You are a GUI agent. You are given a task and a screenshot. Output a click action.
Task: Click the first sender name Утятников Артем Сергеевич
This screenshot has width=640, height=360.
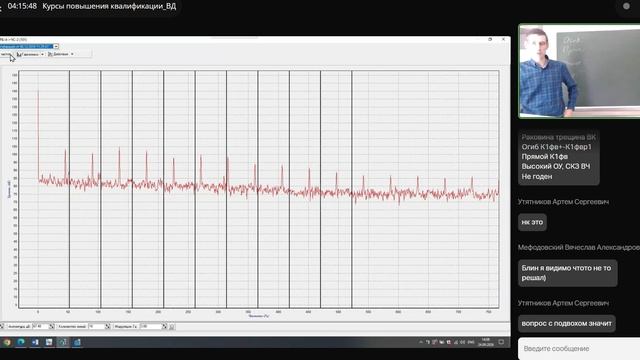click(x=563, y=202)
